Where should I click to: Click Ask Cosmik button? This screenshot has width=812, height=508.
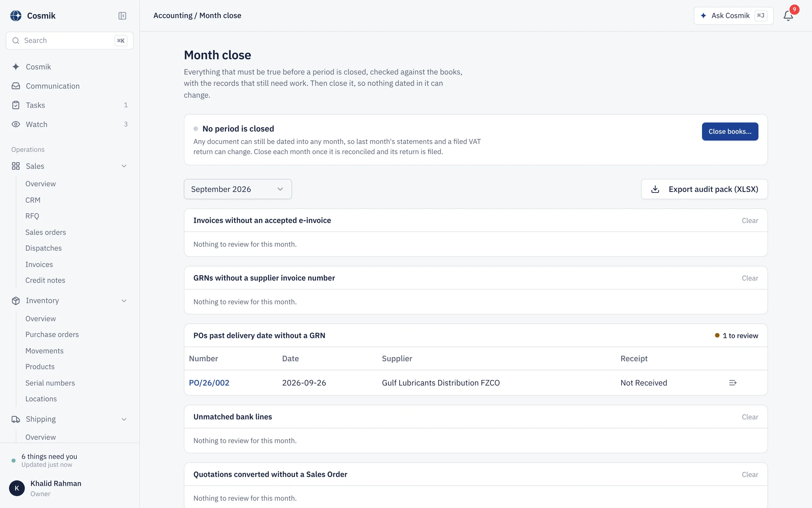[733, 16]
